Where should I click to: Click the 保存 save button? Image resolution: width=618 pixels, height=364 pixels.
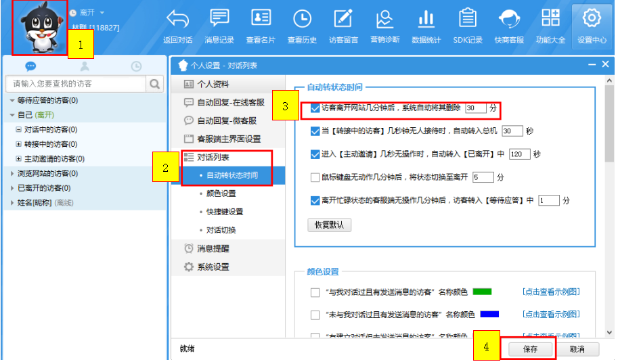[531, 349]
